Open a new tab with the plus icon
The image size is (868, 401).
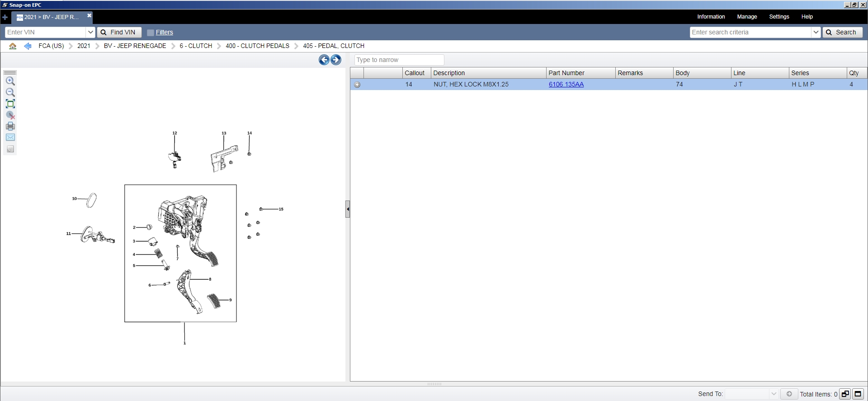tap(5, 17)
